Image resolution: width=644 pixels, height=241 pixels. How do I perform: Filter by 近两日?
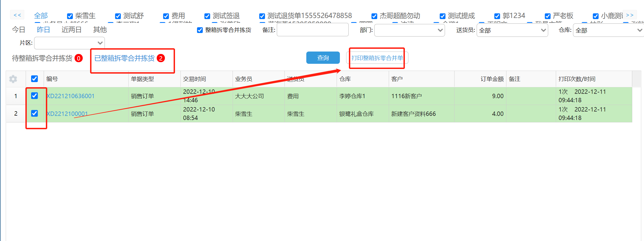point(72,29)
